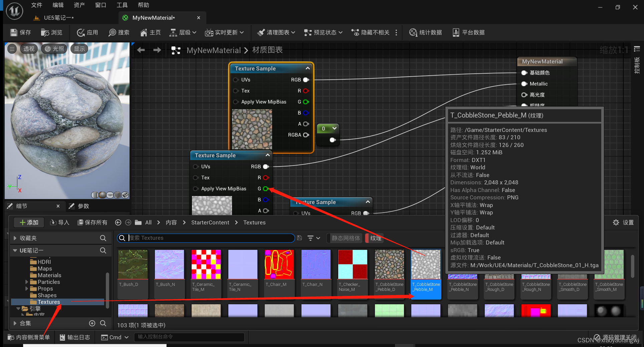Click the 光照 lit mode button

point(54,49)
